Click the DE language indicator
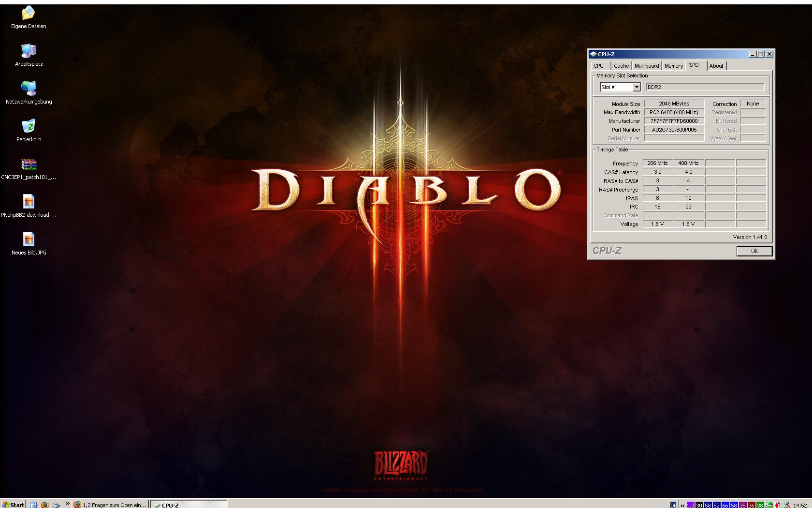Screen dimensions: 812x508 click(x=673, y=505)
